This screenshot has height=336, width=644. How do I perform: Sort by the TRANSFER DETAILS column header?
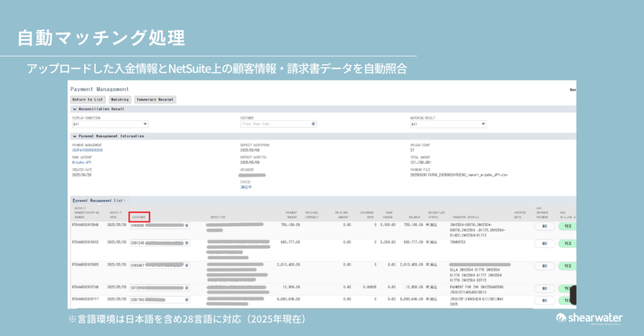(466, 217)
